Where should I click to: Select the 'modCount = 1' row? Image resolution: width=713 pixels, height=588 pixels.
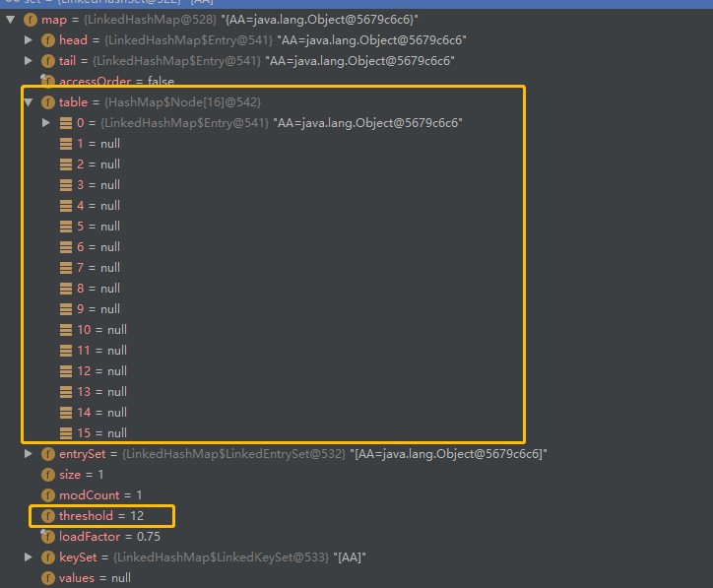(x=92, y=495)
